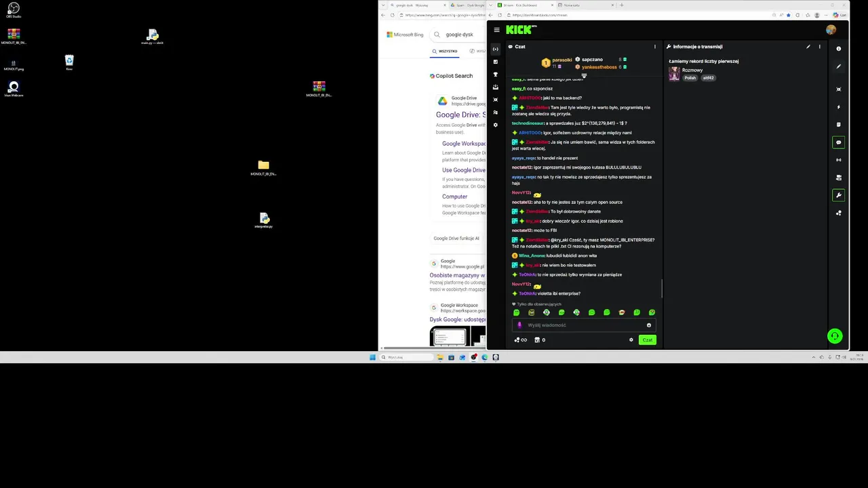Viewport: 868px width, 488px height.
Task: Show hidden tray icons chevron
Action: pos(813,357)
